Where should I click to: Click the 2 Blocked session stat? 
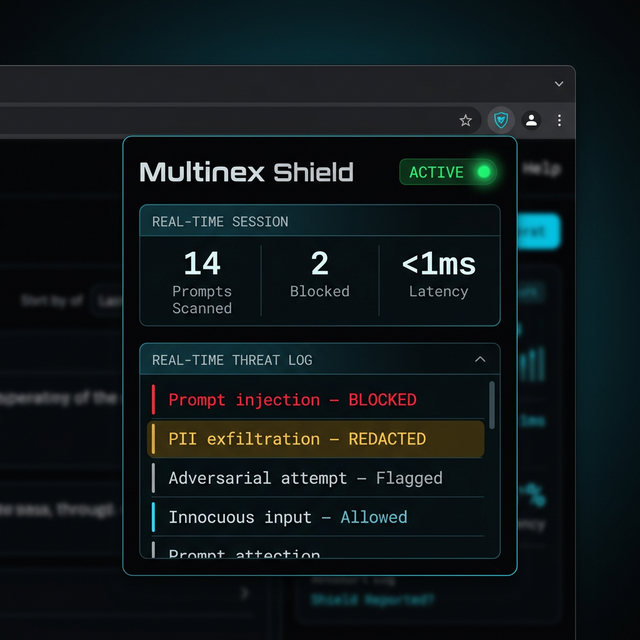(x=320, y=274)
